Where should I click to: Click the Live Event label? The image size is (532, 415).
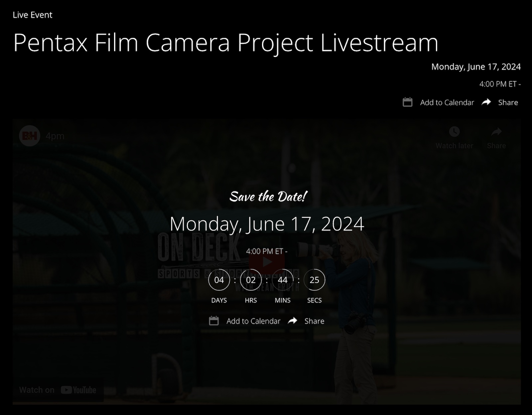(x=32, y=15)
